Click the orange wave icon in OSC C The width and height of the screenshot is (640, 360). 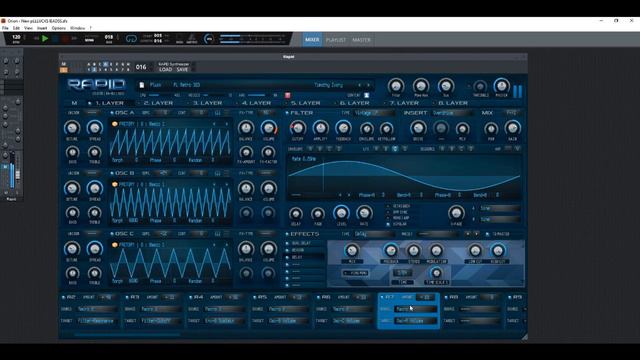point(115,244)
